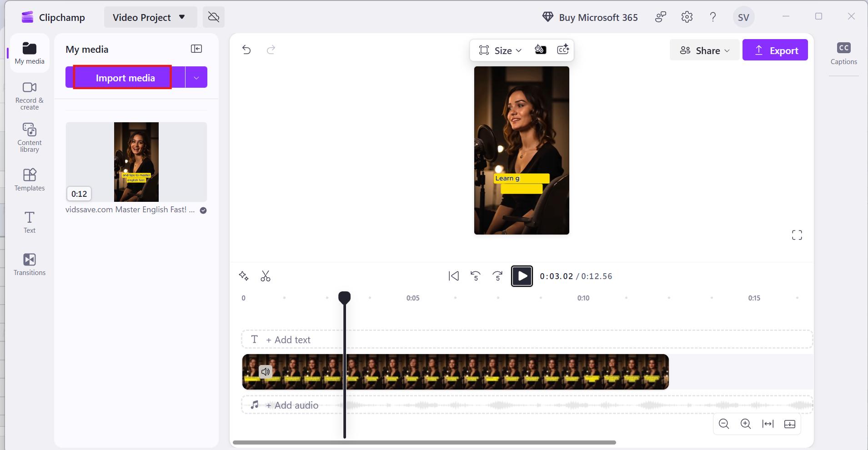Open the help question mark
868x450 pixels.
[x=713, y=17]
